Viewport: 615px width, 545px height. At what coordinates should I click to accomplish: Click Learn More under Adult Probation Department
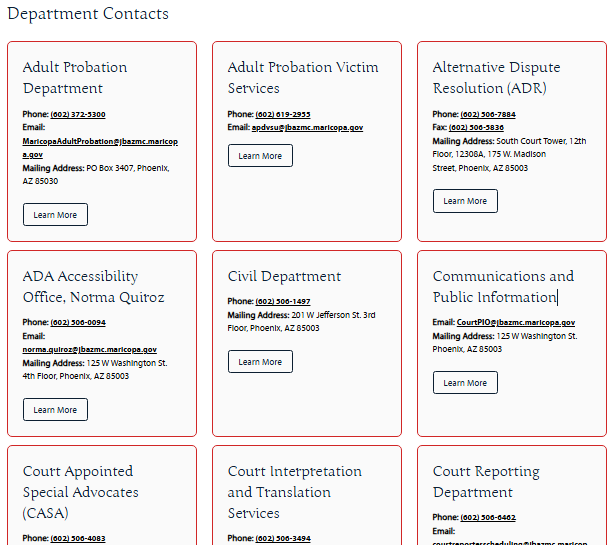(x=55, y=215)
